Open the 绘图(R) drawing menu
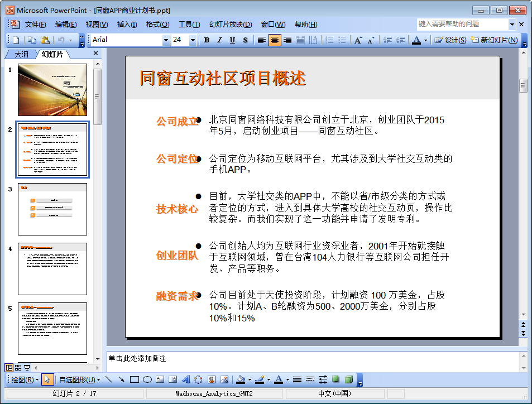Viewport: 532px width, 404px height. pyautogui.click(x=25, y=379)
